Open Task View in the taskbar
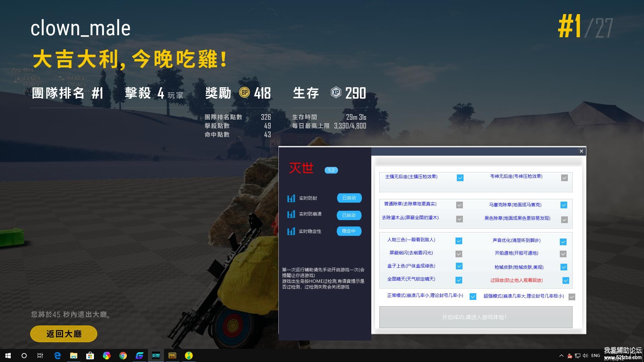Screen dimensions: 644x362 (40, 356)
